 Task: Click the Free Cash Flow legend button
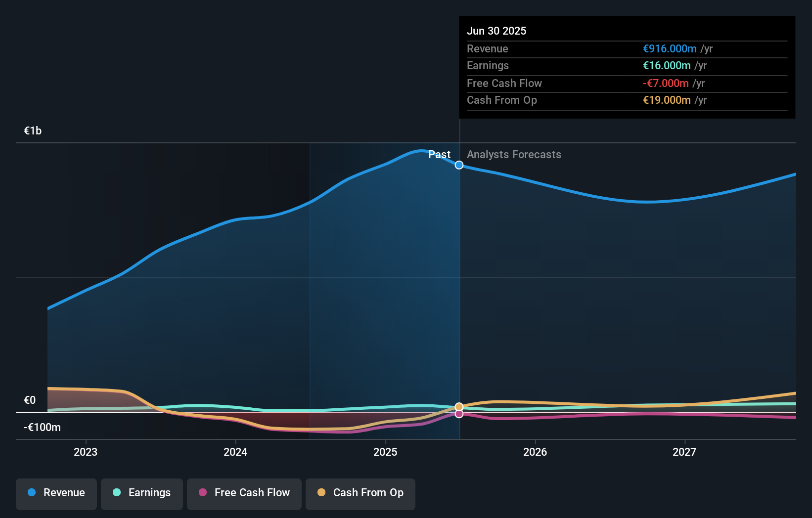tap(244, 493)
